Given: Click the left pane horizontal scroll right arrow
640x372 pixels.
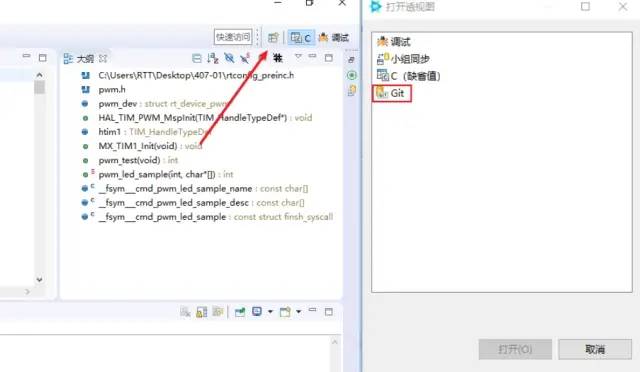Looking at the screenshot, I should 27,292.
